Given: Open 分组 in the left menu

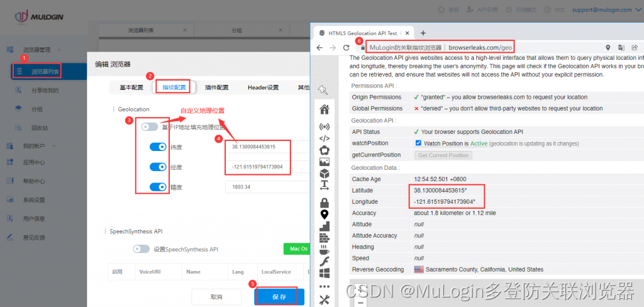Looking at the screenshot, I should 36,109.
